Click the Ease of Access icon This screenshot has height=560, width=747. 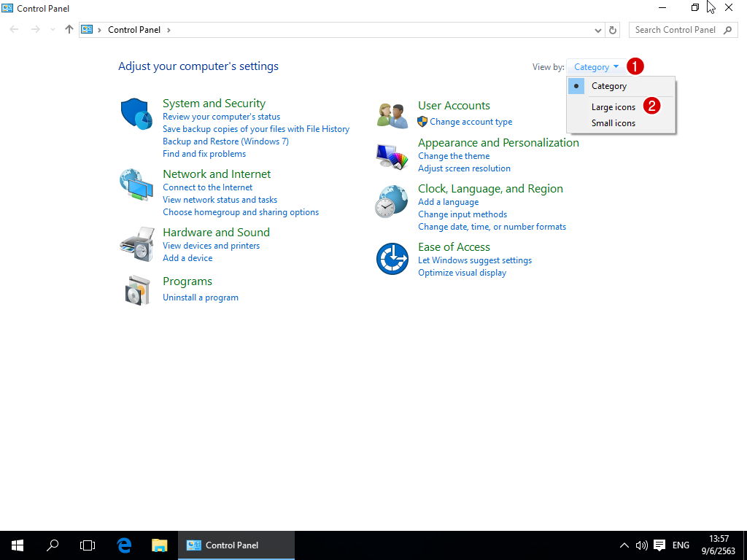[392, 259]
